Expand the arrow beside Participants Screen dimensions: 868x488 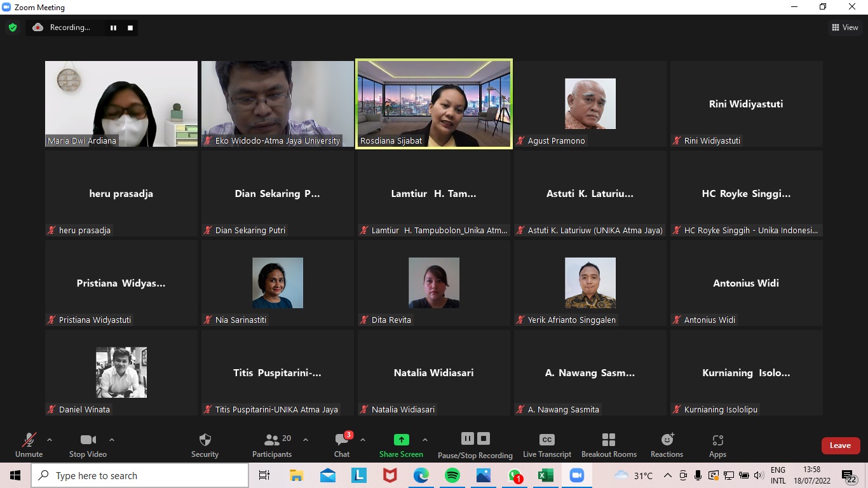point(305,440)
